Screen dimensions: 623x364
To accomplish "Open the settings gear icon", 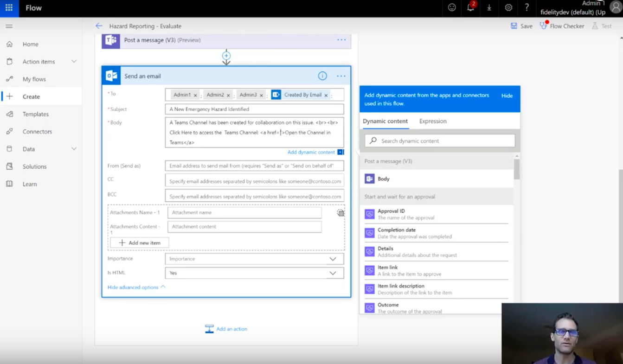I will click(508, 8).
